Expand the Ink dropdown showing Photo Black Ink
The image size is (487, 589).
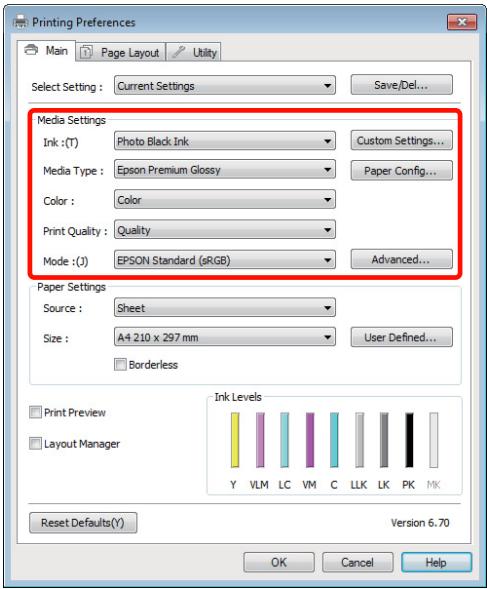point(225,141)
